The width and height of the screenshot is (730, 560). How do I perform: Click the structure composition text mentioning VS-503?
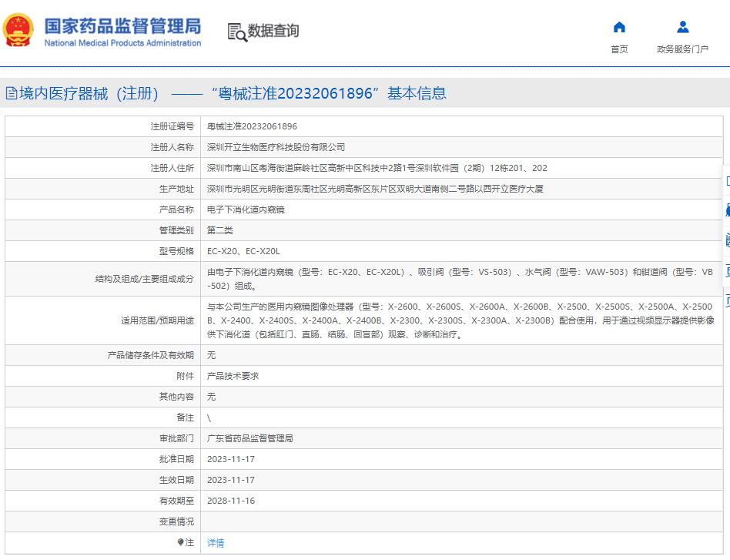click(x=460, y=279)
